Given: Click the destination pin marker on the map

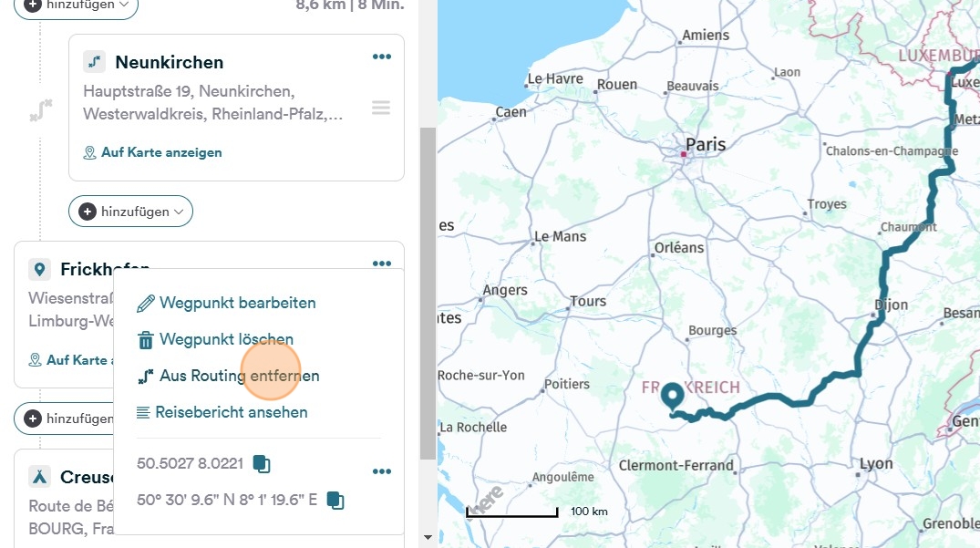Looking at the screenshot, I should [673, 397].
